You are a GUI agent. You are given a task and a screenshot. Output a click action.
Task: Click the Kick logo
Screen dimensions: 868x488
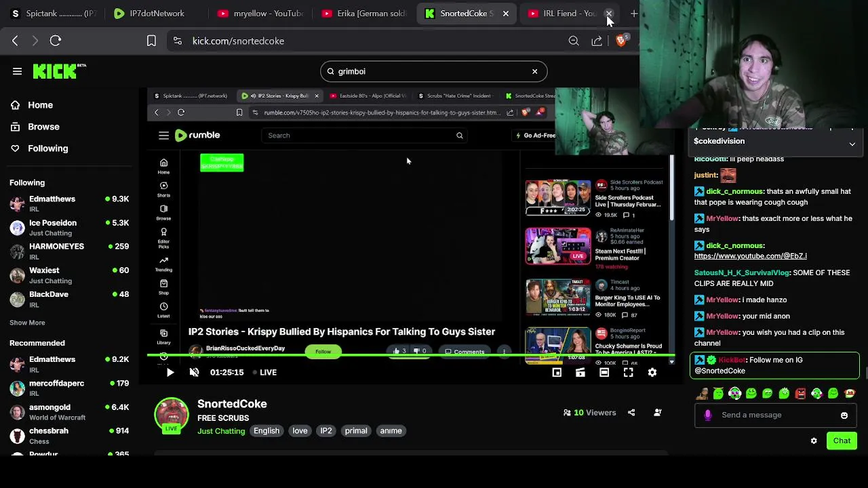(59, 71)
